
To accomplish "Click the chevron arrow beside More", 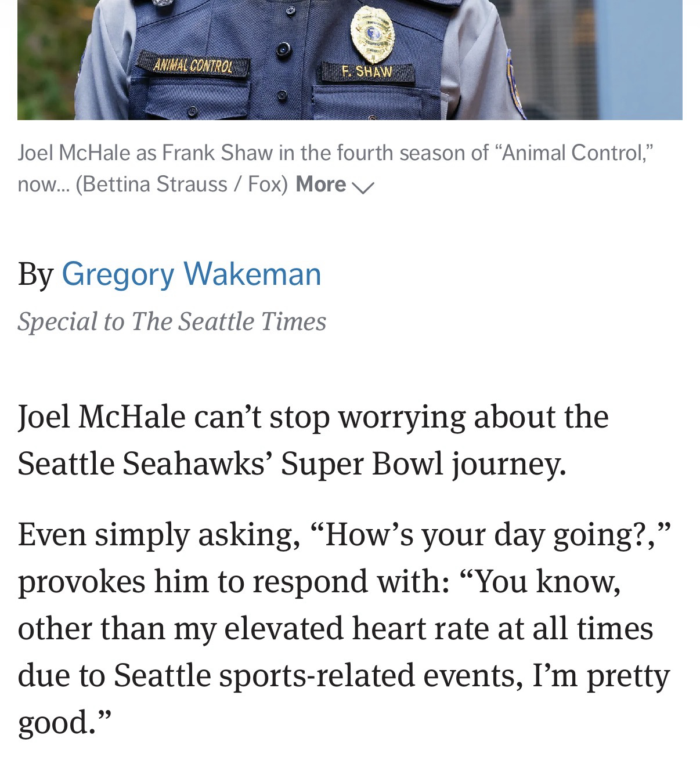I will coord(363,186).
